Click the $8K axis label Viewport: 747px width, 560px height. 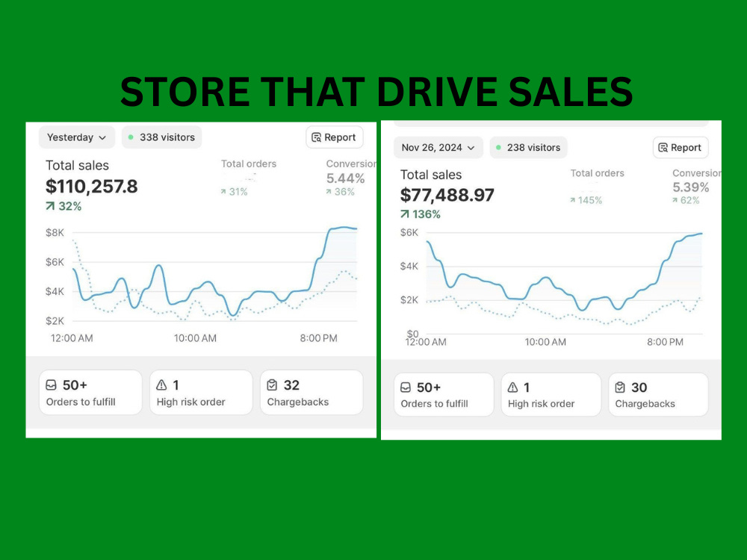[55, 232]
